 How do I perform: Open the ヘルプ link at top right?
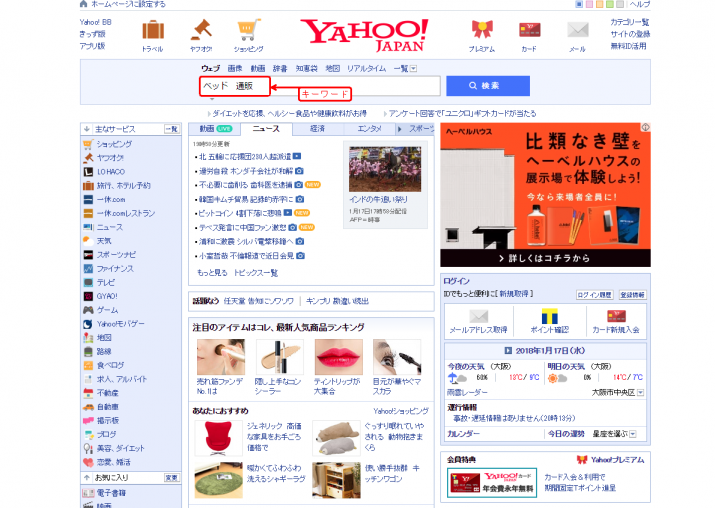(640, 4)
